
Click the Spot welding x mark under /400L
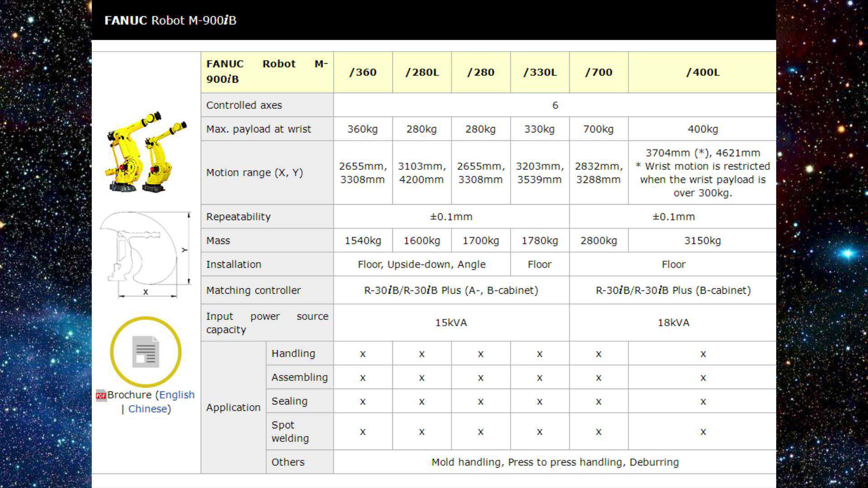tap(703, 432)
